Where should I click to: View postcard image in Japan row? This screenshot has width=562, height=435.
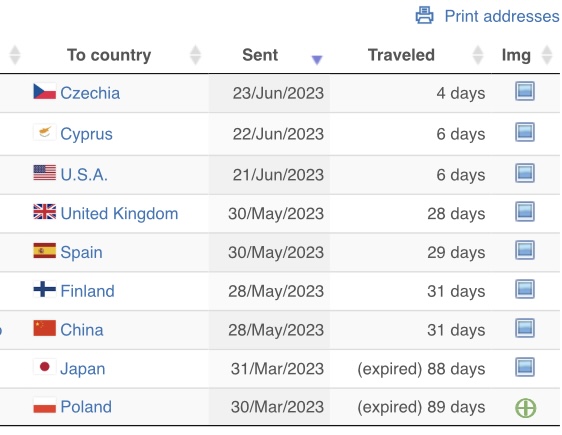pos(525,367)
